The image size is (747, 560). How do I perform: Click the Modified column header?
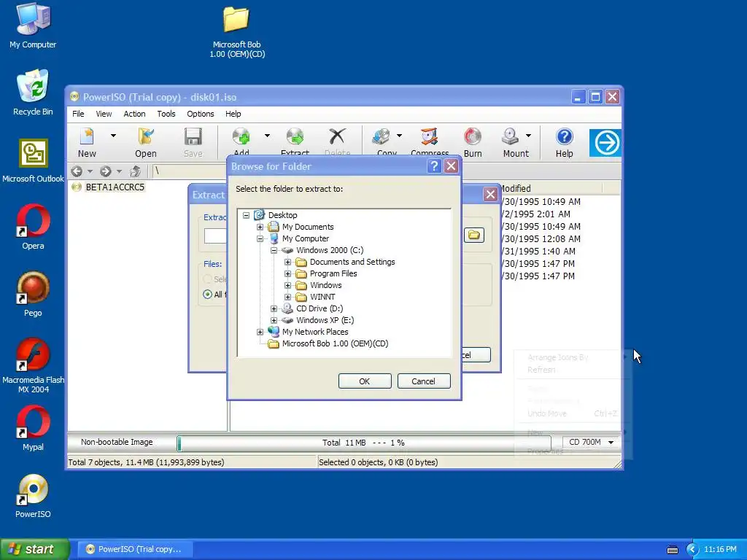550,189
